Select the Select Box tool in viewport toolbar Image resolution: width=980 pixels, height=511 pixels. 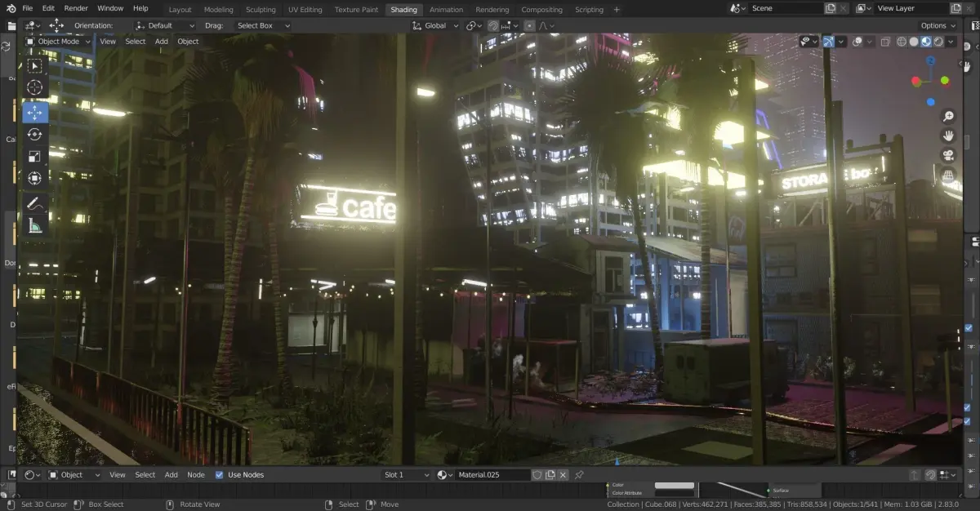35,66
